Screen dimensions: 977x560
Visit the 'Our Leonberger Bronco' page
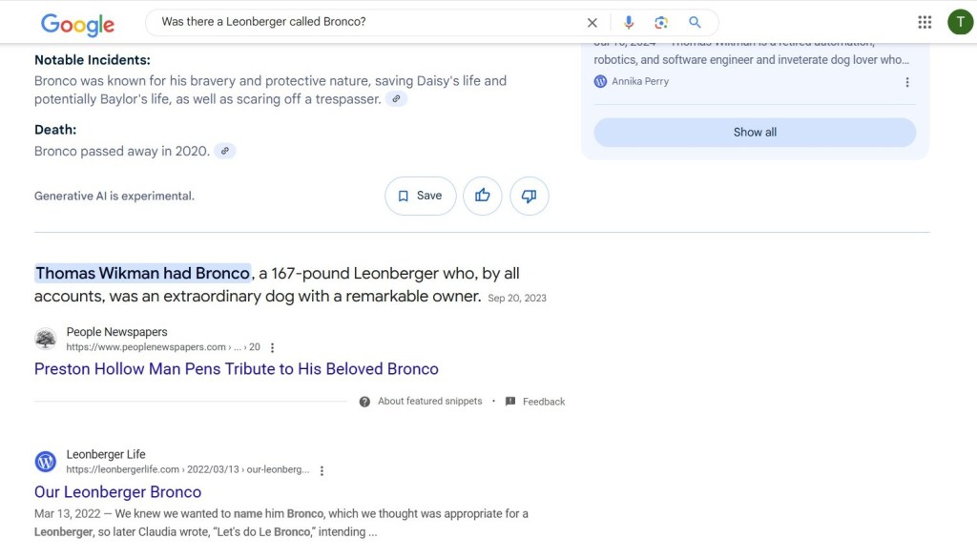point(117,491)
